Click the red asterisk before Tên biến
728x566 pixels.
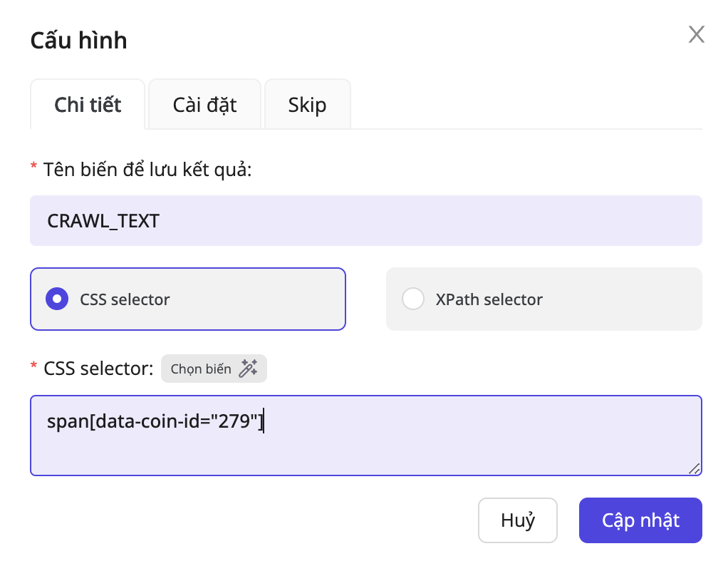coord(33,168)
